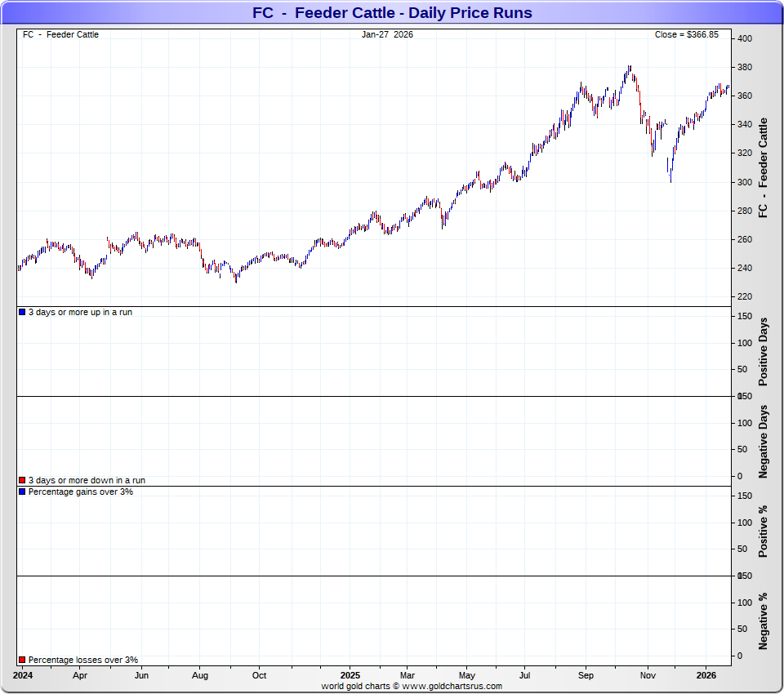Click the '260' price axis value

coord(745,239)
